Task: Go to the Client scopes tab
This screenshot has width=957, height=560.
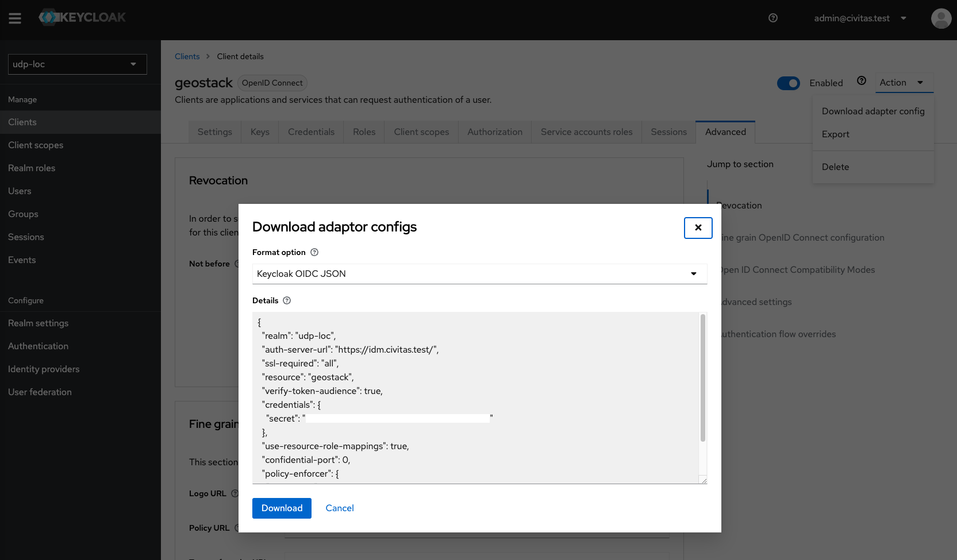Action: 421,132
